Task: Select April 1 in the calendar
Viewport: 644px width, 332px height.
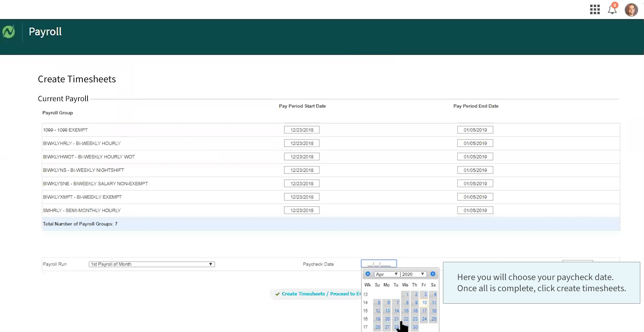Action: pyautogui.click(x=406, y=295)
